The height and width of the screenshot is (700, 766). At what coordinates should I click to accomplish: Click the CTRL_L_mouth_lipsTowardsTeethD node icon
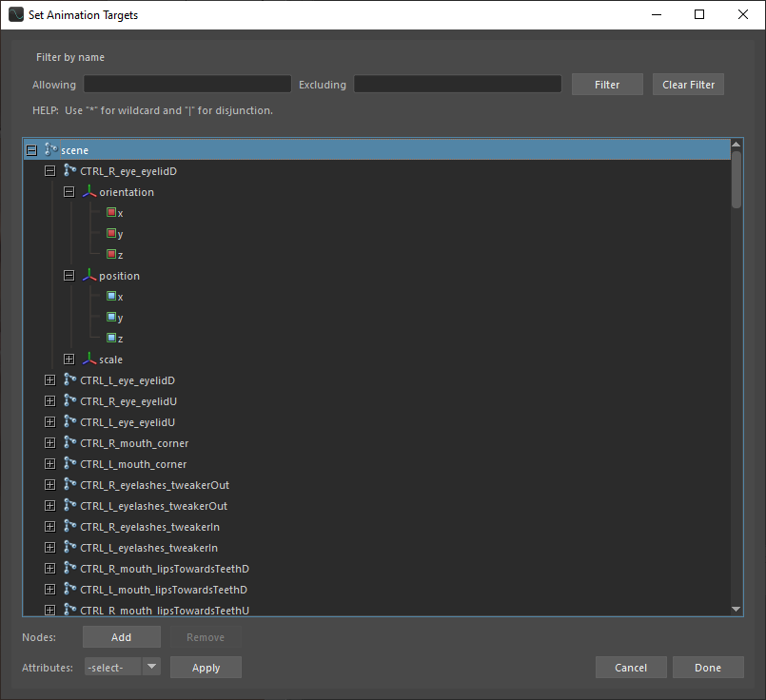[x=70, y=590]
